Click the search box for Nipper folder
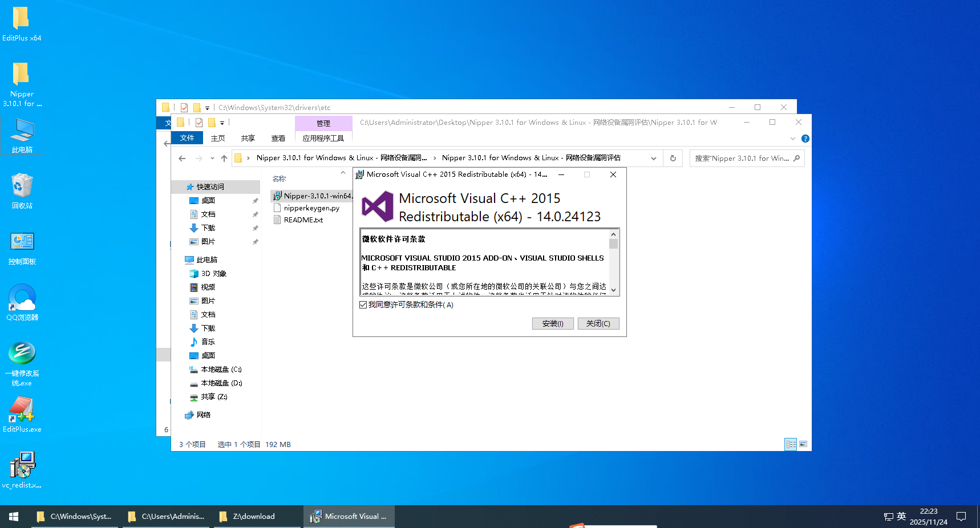Screen dimensions: 980x528 (x=742, y=159)
